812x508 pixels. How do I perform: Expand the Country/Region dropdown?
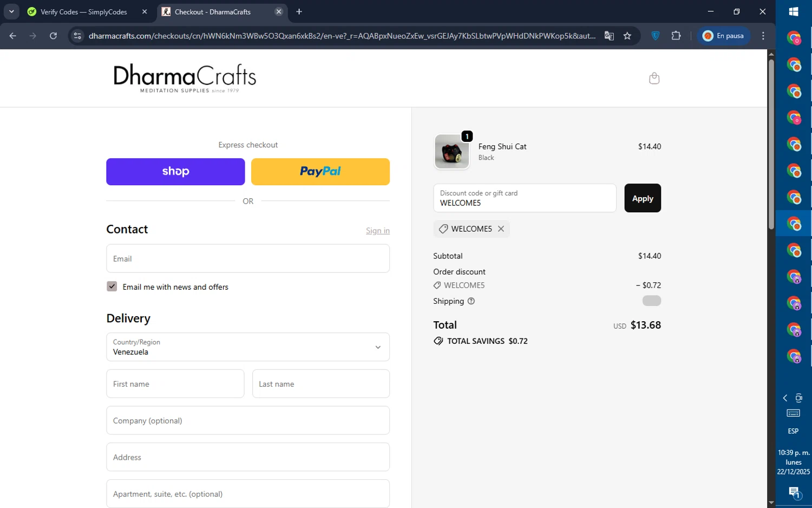248,347
